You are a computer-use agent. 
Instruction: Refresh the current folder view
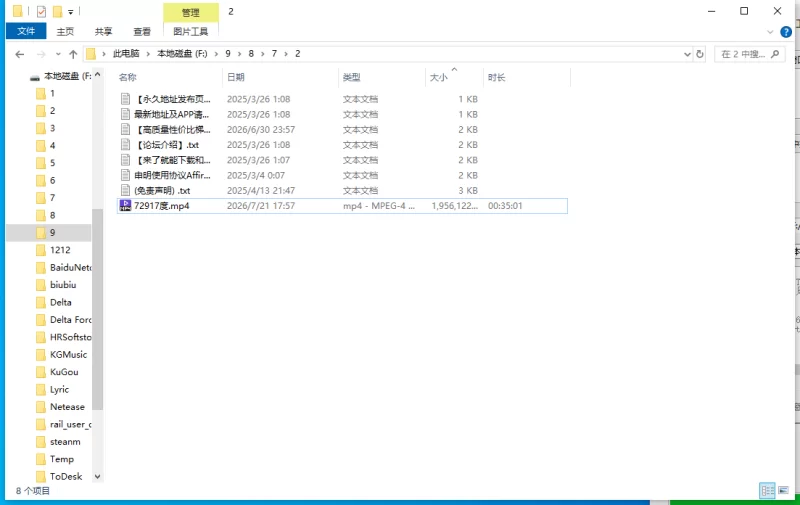[x=700, y=54]
